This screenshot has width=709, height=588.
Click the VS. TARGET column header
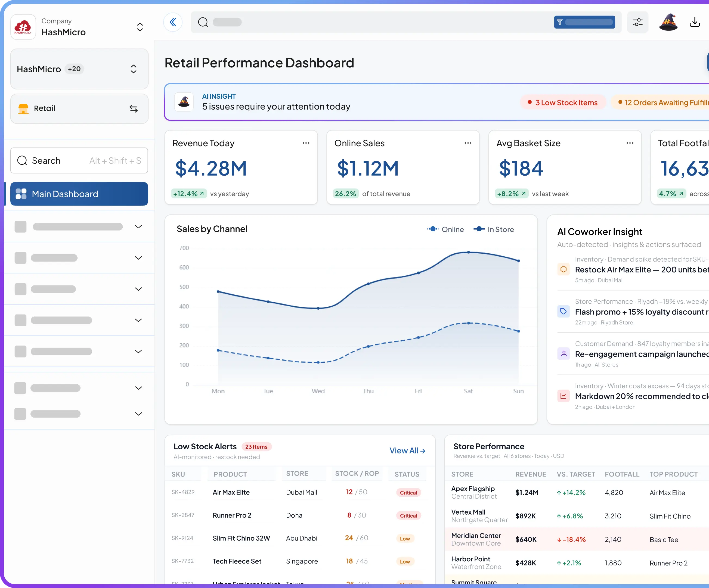click(x=576, y=474)
